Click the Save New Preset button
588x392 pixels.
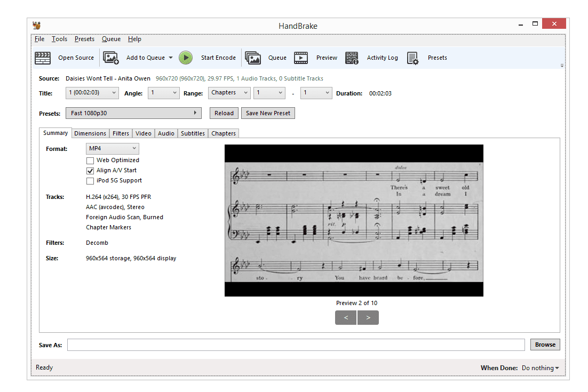point(268,113)
